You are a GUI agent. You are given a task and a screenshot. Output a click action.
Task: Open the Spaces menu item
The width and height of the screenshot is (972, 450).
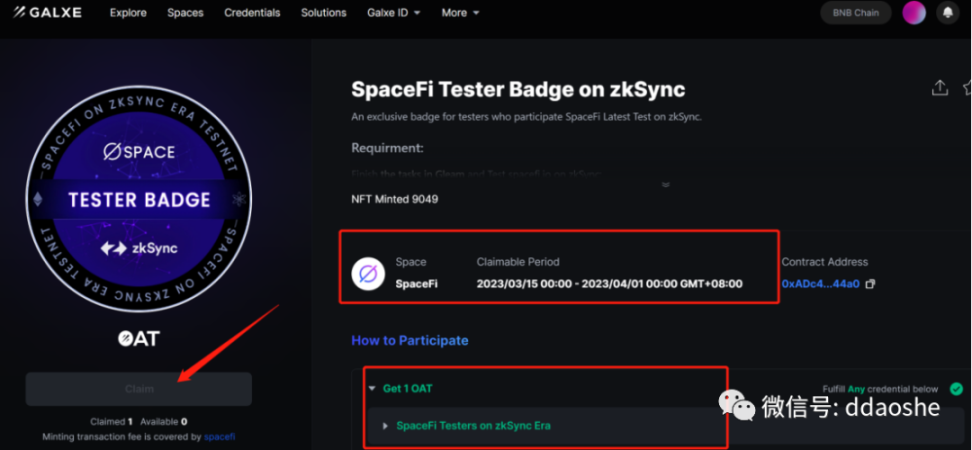coord(185,13)
